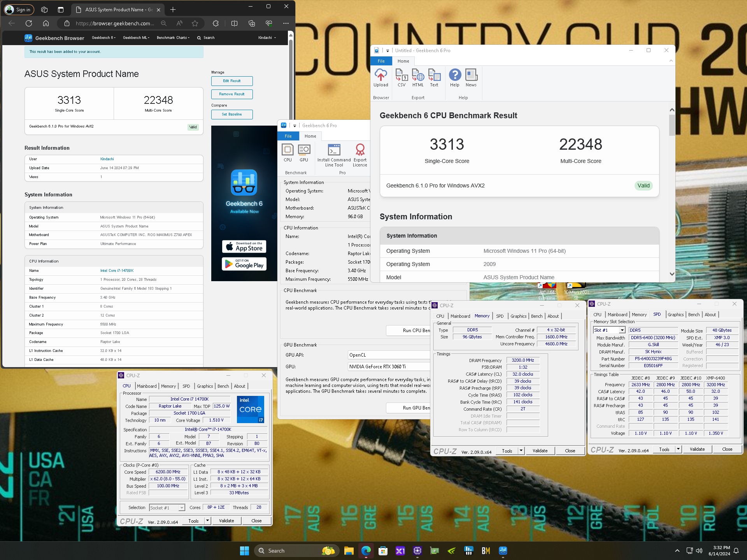Open Intel Core i7-14700K link

117,271
